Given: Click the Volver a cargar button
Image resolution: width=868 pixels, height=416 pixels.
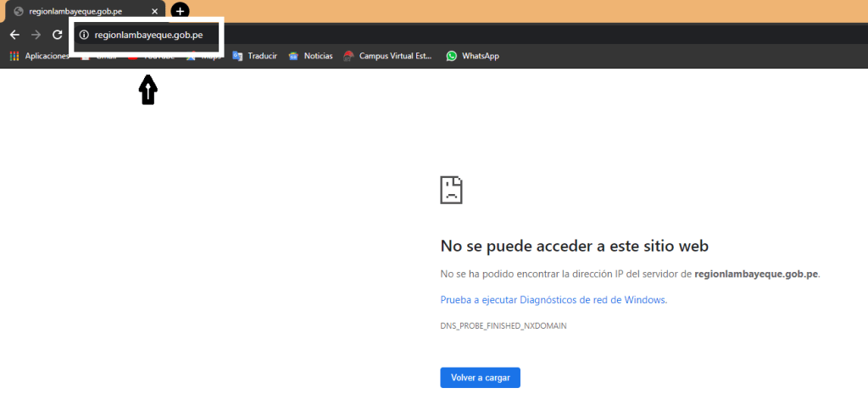Looking at the screenshot, I should tap(480, 377).
